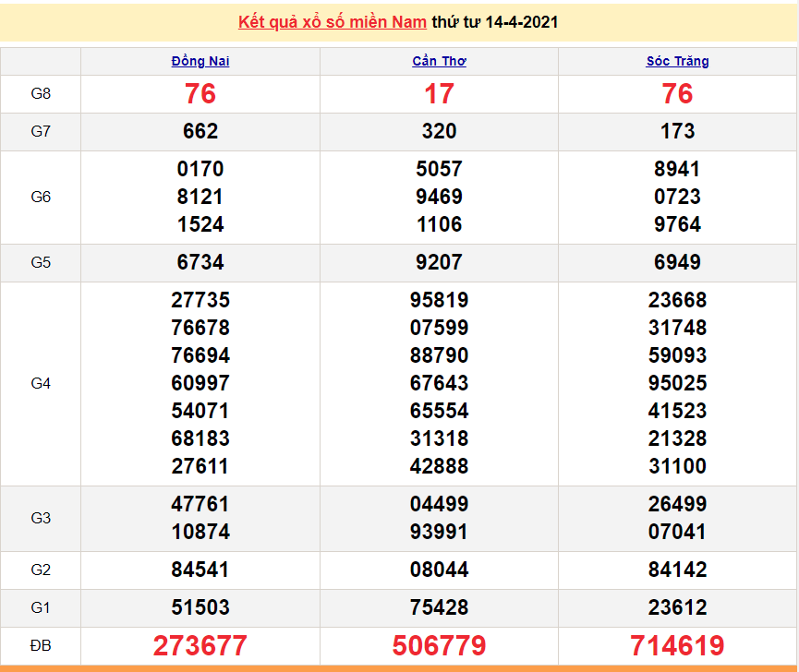
Task: Select the G8 row label
Action: point(41,94)
